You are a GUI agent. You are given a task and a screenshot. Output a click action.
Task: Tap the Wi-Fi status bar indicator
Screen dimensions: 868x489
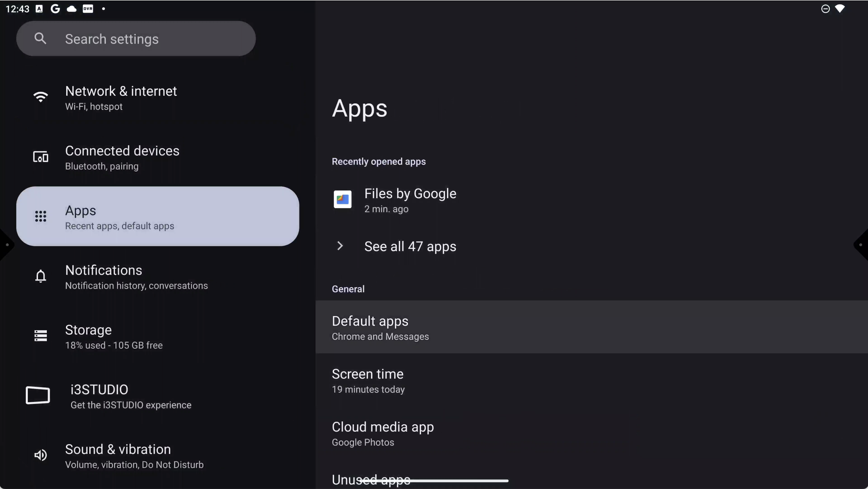pyautogui.click(x=840, y=8)
